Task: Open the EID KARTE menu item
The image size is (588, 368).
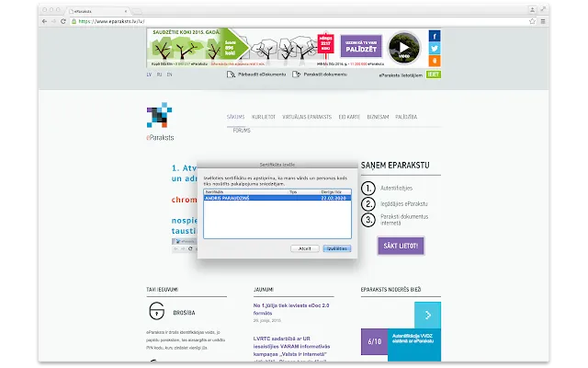Action: tap(349, 117)
